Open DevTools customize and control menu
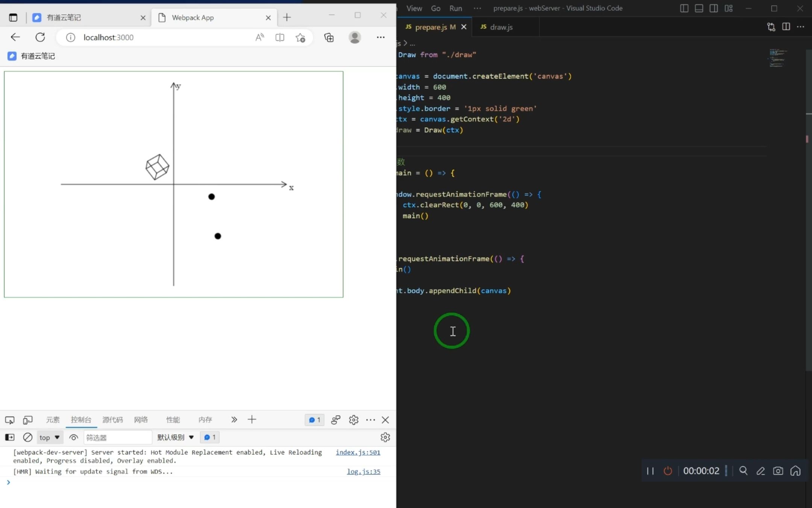The image size is (812, 508). click(371, 420)
